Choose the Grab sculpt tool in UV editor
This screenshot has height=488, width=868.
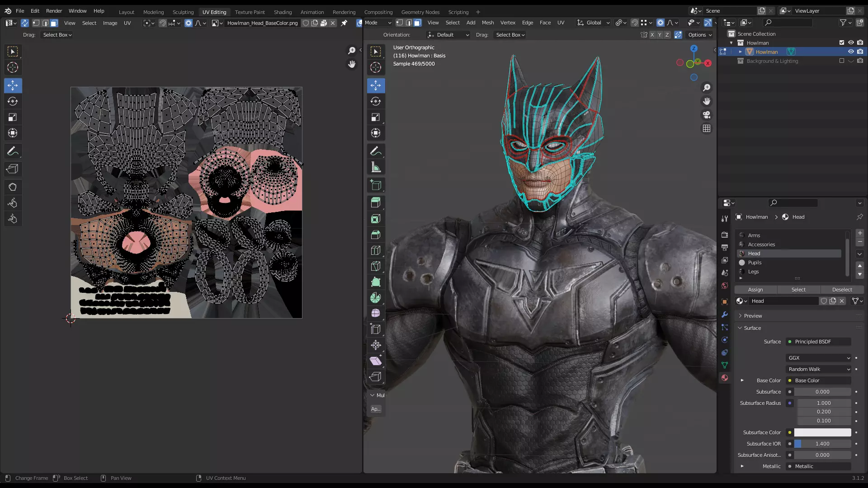(13, 187)
